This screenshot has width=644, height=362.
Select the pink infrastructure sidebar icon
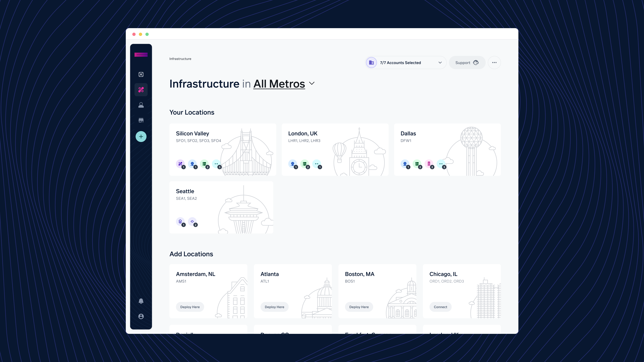(x=141, y=90)
